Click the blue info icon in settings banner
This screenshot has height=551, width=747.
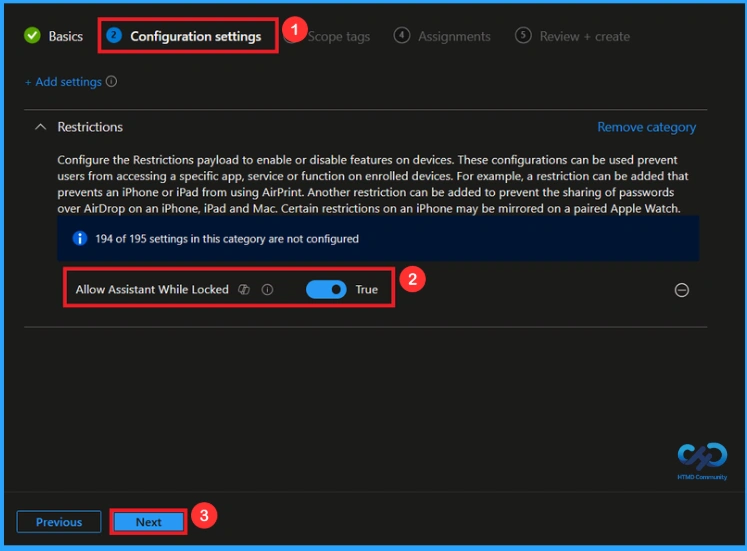[80, 238]
